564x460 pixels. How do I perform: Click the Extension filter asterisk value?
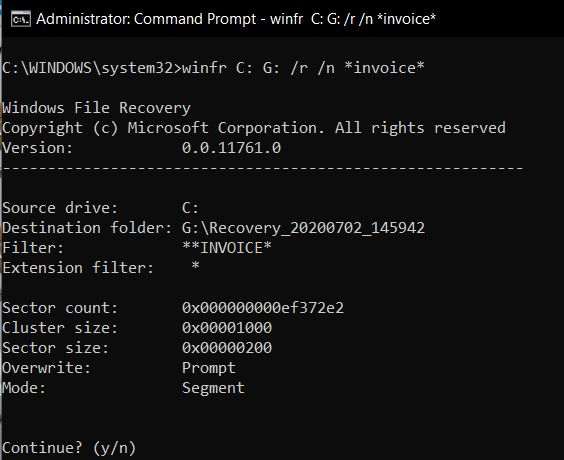[195, 267]
